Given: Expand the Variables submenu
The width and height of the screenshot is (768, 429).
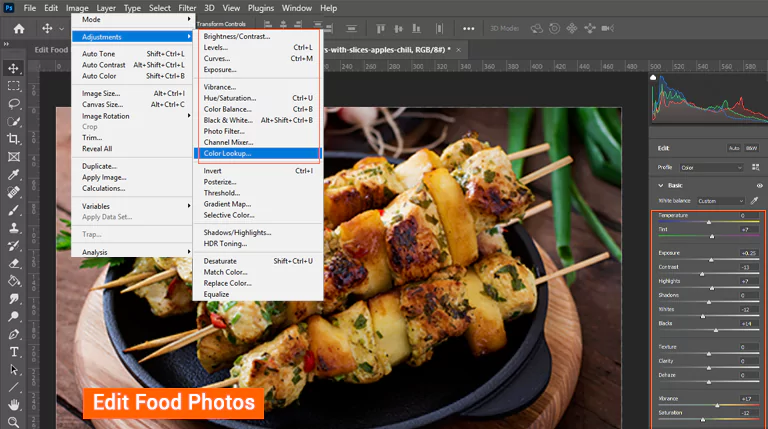Looking at the screenshot, I should (x=133, y=206).
